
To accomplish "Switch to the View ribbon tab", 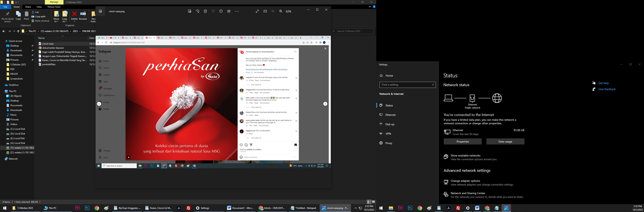I will click(x=39, y=7).
